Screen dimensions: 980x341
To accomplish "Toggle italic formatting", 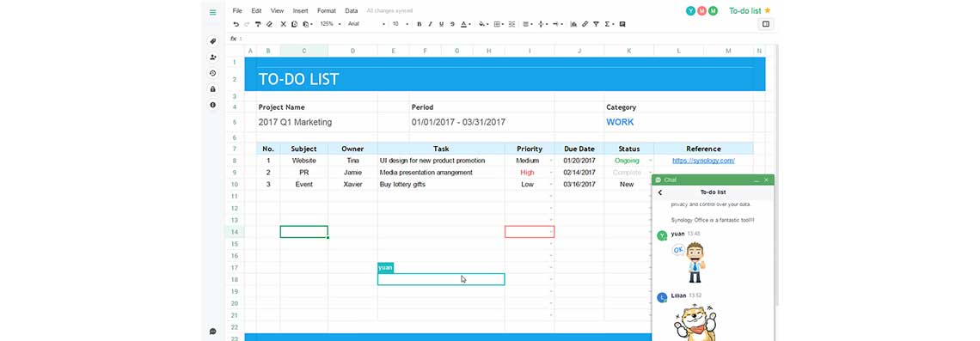I will (x=431, y=24).
